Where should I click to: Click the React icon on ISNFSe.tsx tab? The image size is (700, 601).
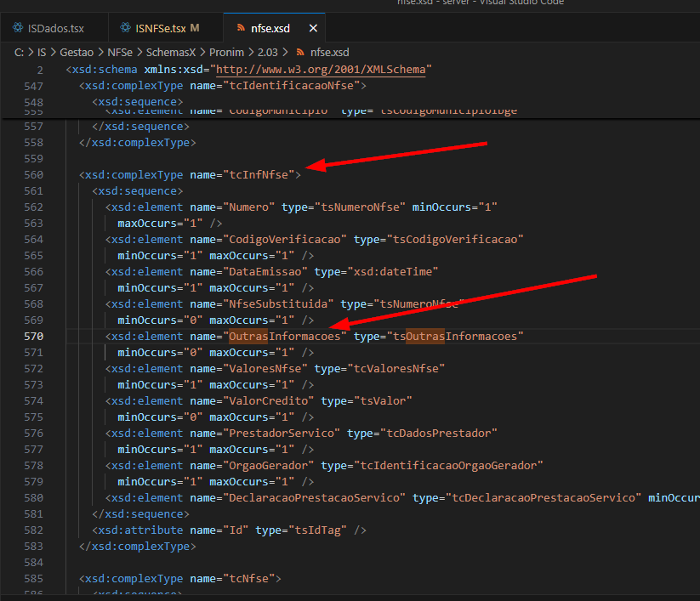point(125,28)
